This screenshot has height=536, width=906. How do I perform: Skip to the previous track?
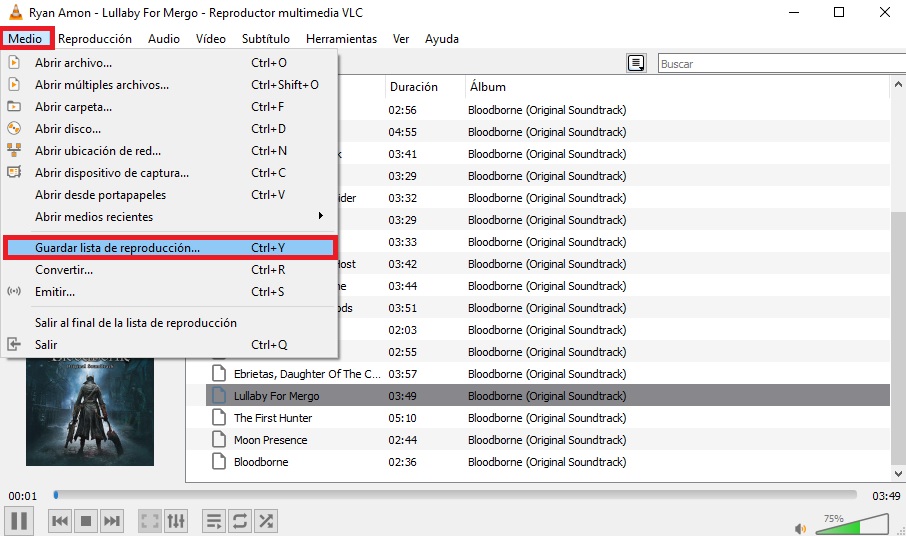point(60,522)
